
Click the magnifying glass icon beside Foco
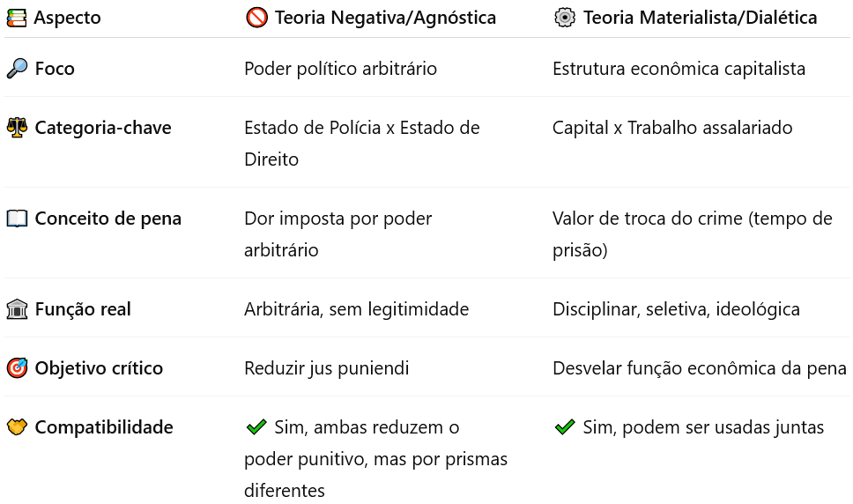click(17, 69)
